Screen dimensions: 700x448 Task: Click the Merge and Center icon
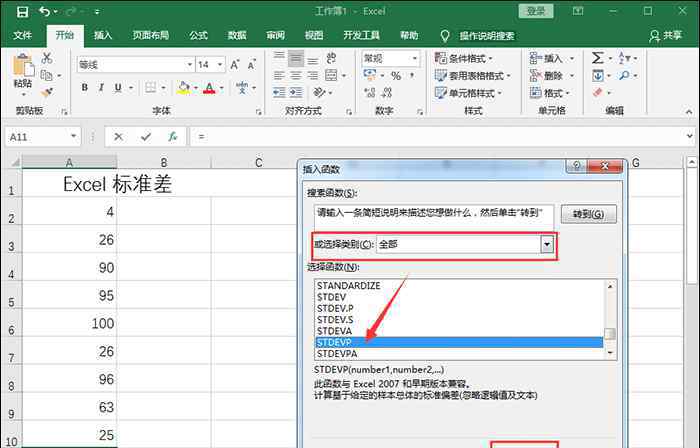[331, 75]
